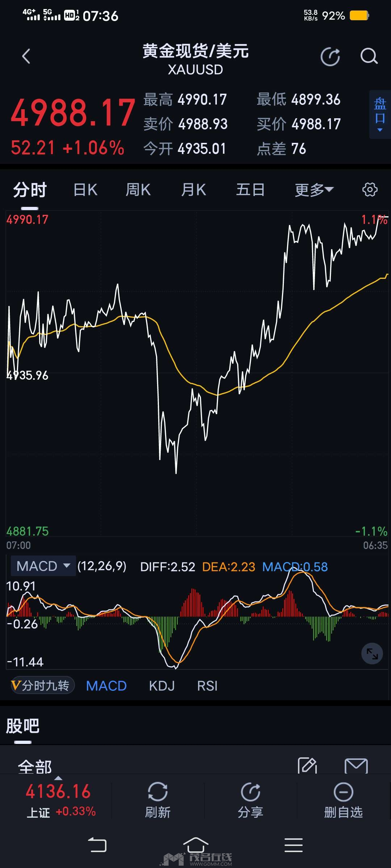
Task: Tap the back arrow icon
Action: [x=26, y=56]
